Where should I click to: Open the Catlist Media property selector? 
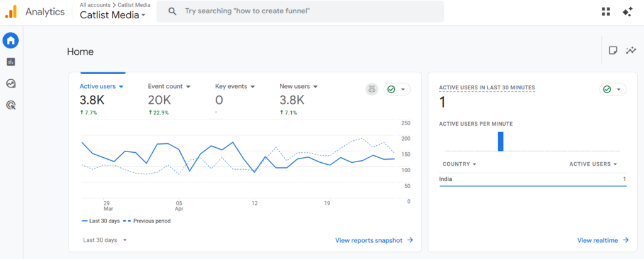(113, 15)
